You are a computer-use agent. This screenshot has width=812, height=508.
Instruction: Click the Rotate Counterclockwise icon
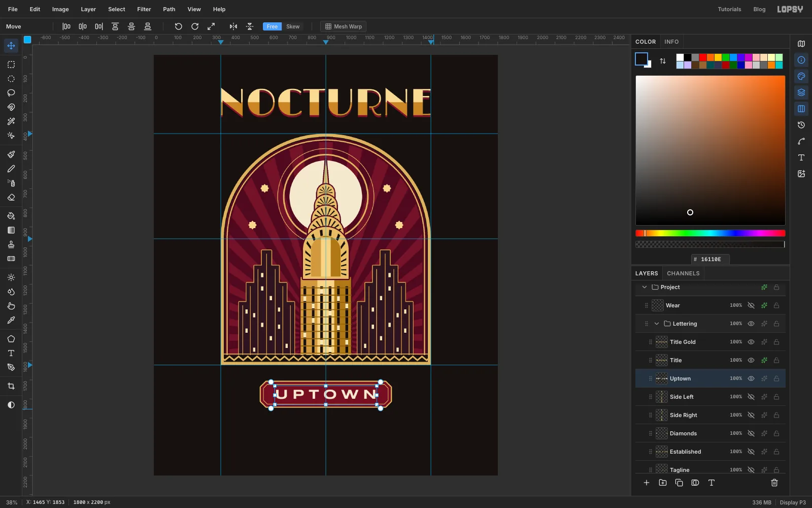(179, 26)
